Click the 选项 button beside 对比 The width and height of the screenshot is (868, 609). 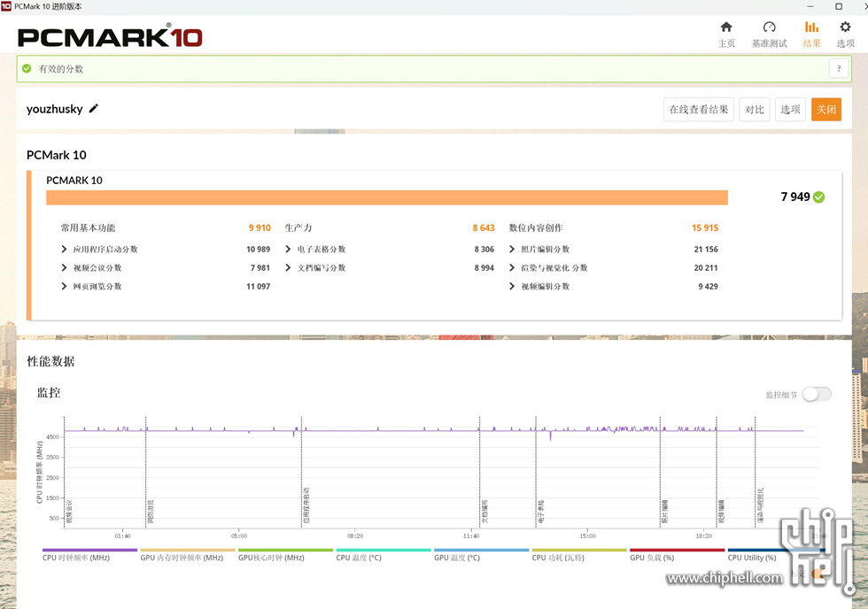(x=790, y=110)
